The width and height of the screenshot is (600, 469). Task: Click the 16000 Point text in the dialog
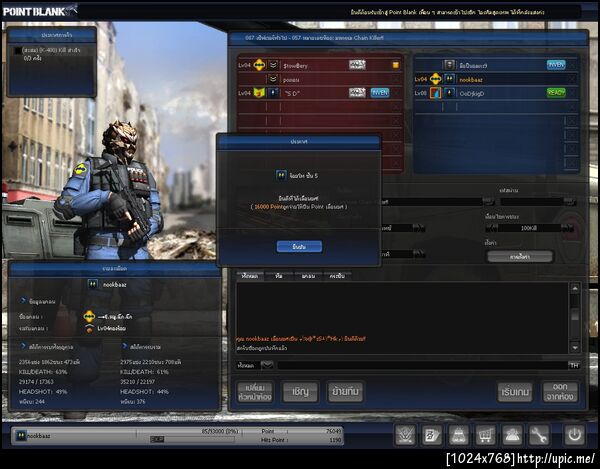click(x=268, y=207)
